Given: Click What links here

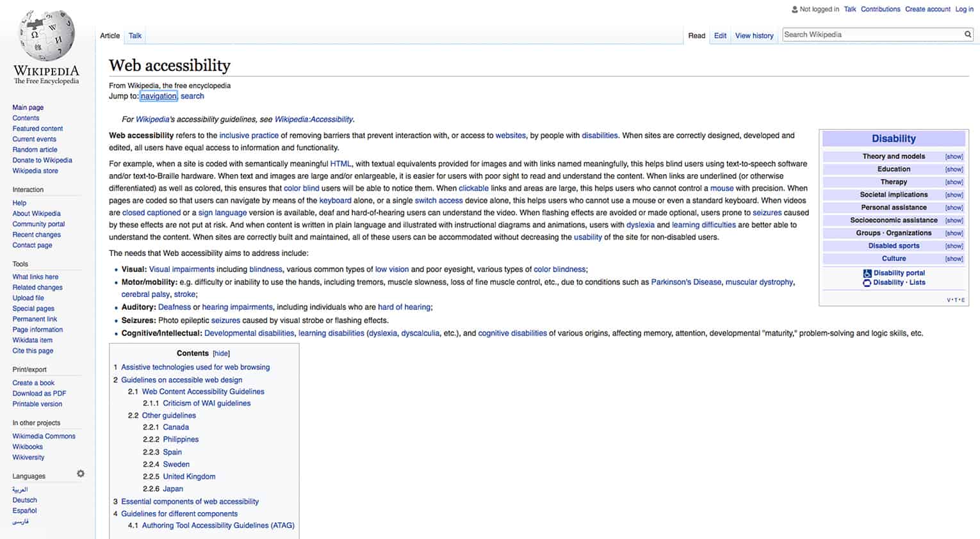Looking at the screenshot, I should pos(35,277).
